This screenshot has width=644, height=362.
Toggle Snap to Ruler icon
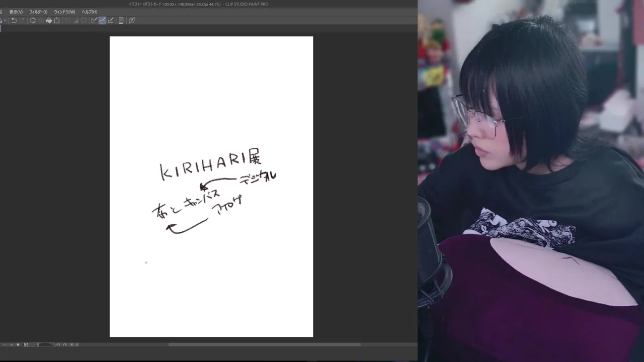(x=95, y=21)
